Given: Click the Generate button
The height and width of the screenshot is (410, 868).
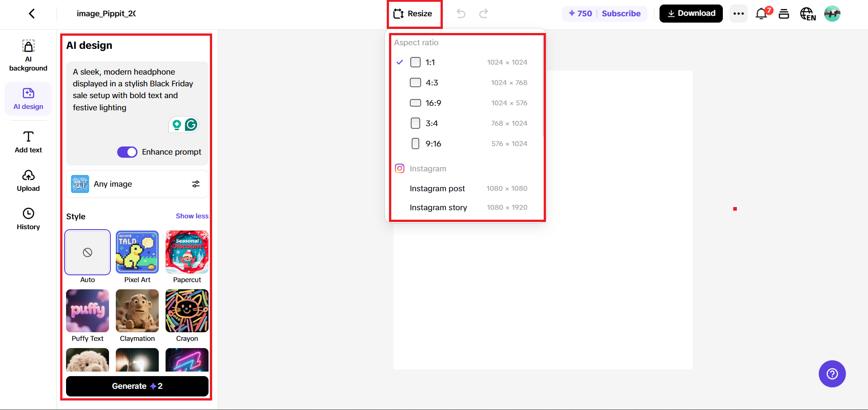Looking at the screenshot, I should point(137,386).
